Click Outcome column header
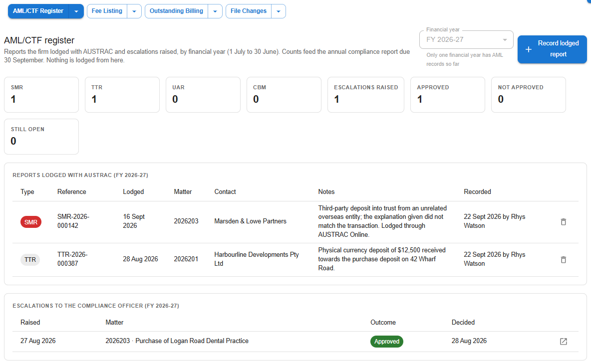591x364 pixels. [x=383, y=322]
